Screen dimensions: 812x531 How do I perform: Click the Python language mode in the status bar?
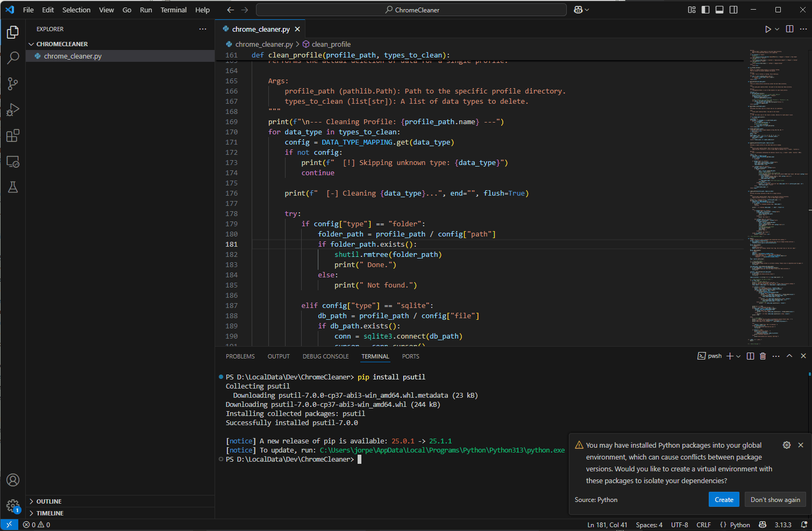[x=739, y=525]
